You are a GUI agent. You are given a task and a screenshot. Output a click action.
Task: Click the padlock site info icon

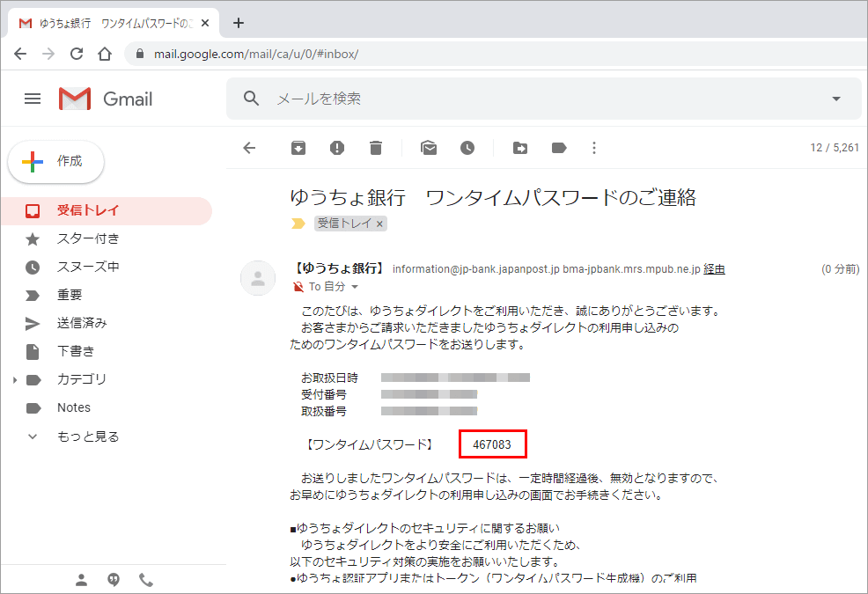point(139,54)
